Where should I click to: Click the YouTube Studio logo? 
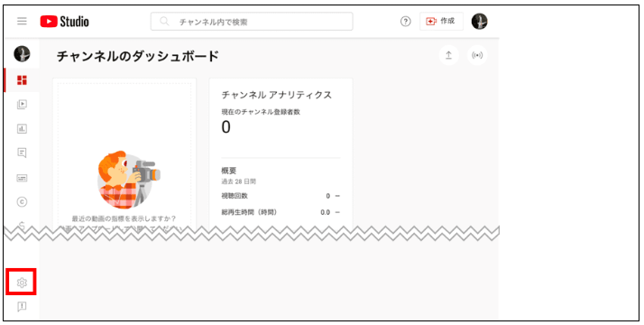(x=64, y=21)
